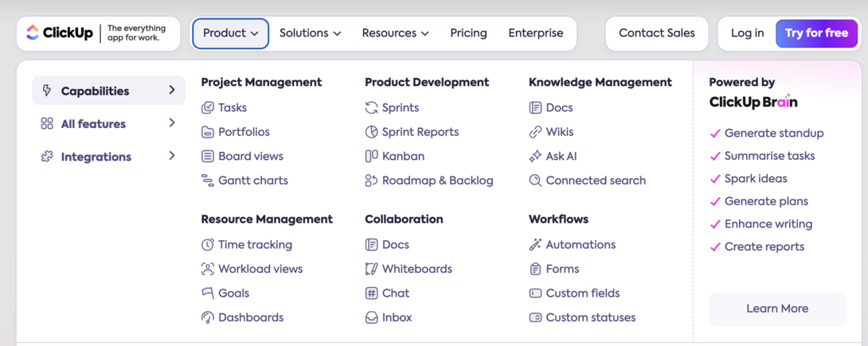Click the 'Create reports' text
Screen dimensions: 868x346
coord(764,247)
